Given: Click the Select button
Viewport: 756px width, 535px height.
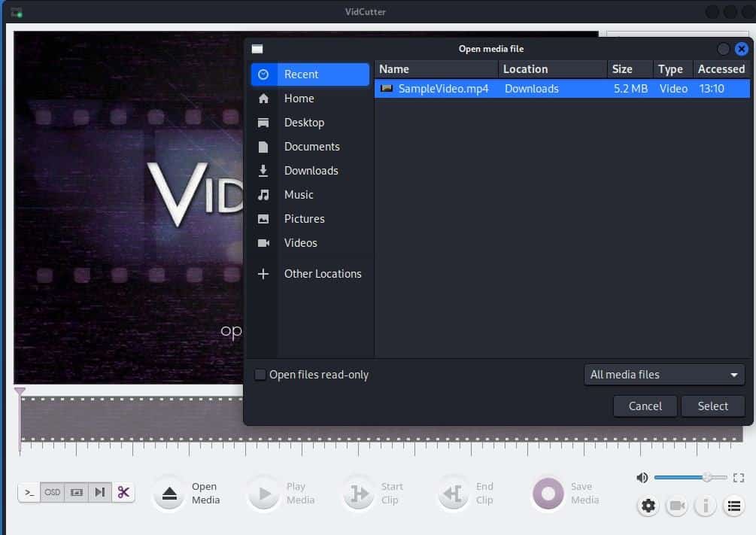Looking at the screenshot, I should (x=712, y=406).
